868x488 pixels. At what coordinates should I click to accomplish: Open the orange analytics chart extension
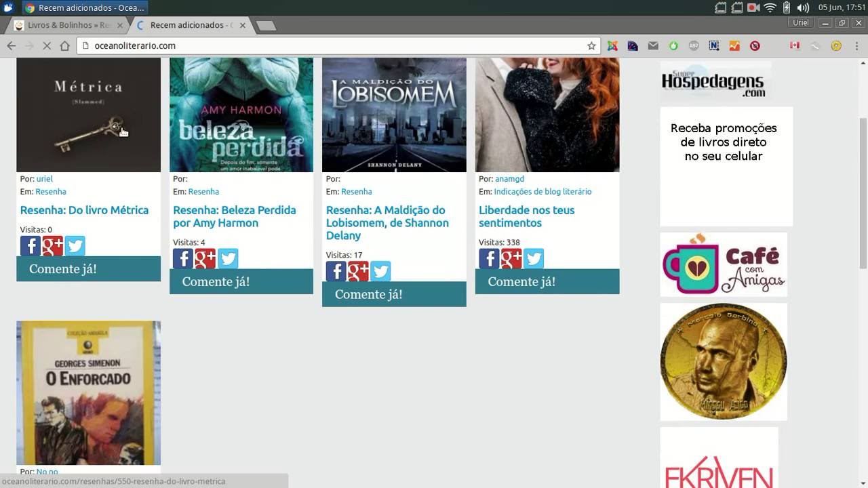point(734,45)
